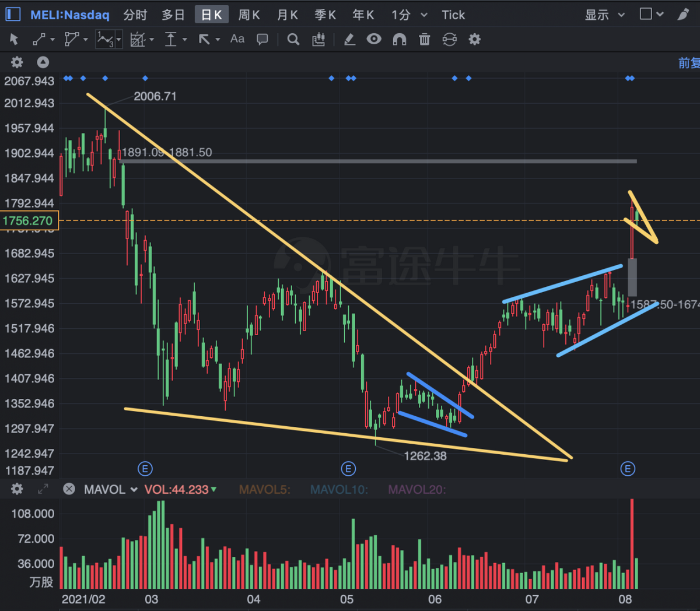Click the earnings E marker near May

click(x=348, y=469)
